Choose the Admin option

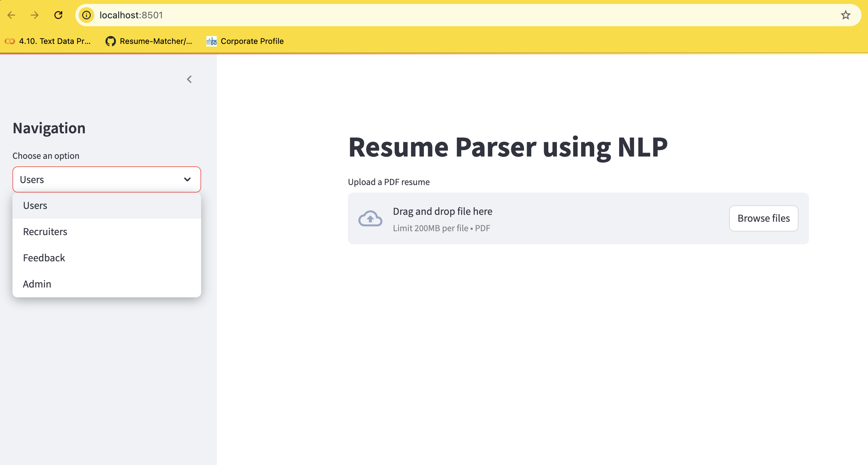pyautogui.click(x=37, y=284)
